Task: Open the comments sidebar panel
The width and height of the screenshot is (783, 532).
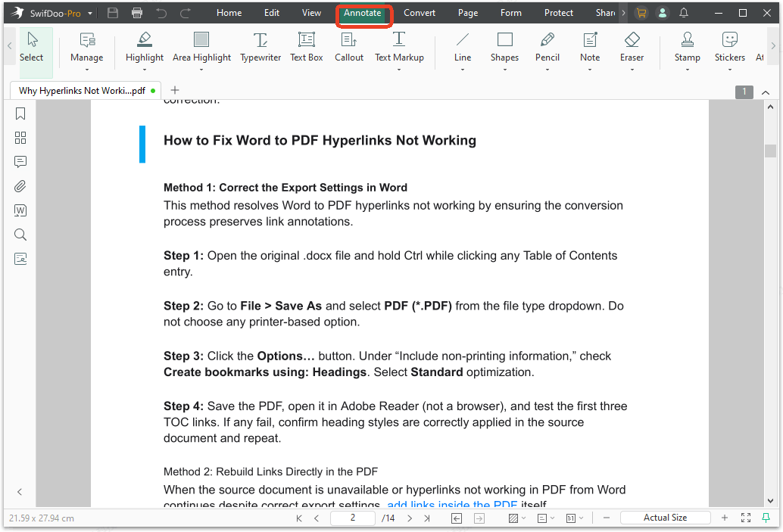Action: click(20, 162)
